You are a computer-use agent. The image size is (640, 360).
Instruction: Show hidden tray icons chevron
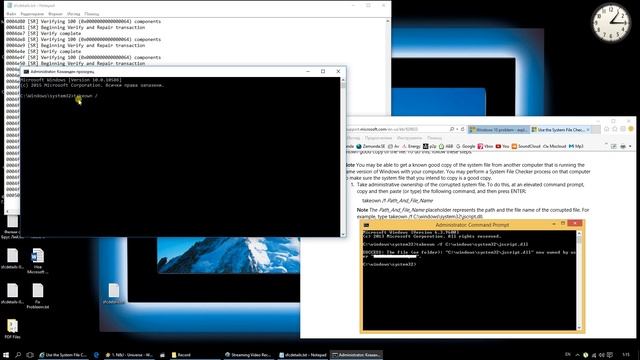click(577, 355)
